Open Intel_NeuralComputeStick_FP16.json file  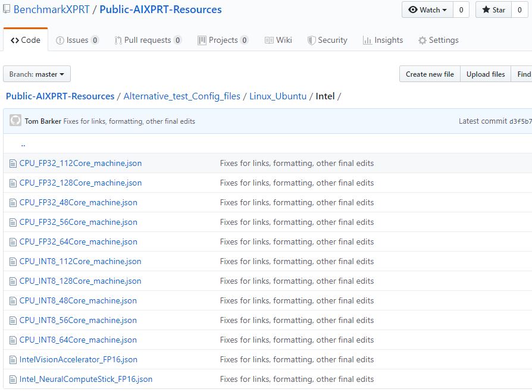[x=86, y=380]
